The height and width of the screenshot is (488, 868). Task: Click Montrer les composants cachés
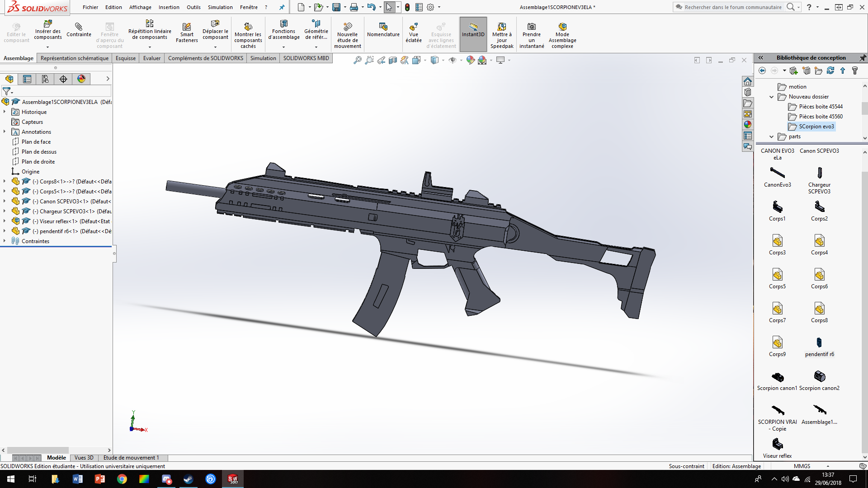(x=248, y=35)
